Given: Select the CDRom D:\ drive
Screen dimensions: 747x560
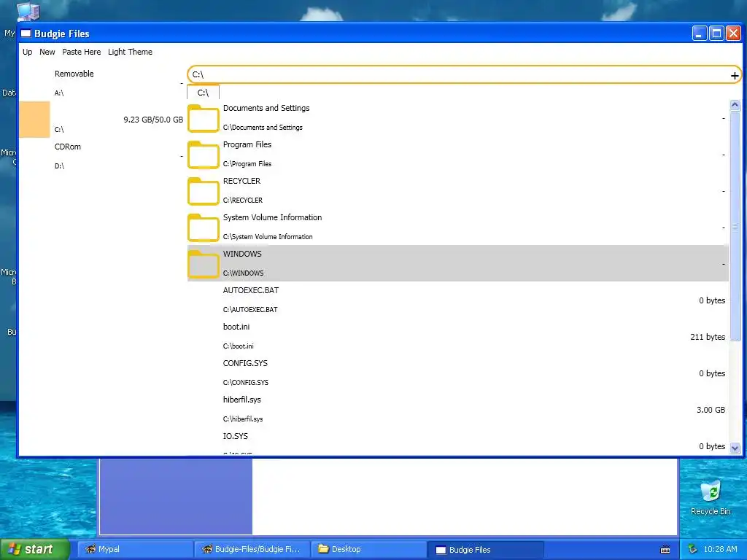Looking at the screenshot, I should coord(101,156).
